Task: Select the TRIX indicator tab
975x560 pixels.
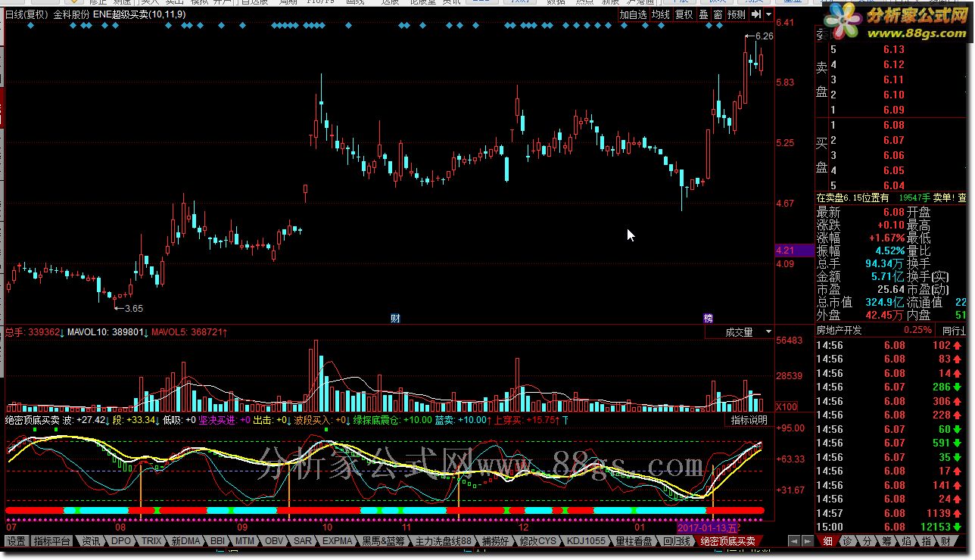Action: point(151,541)
